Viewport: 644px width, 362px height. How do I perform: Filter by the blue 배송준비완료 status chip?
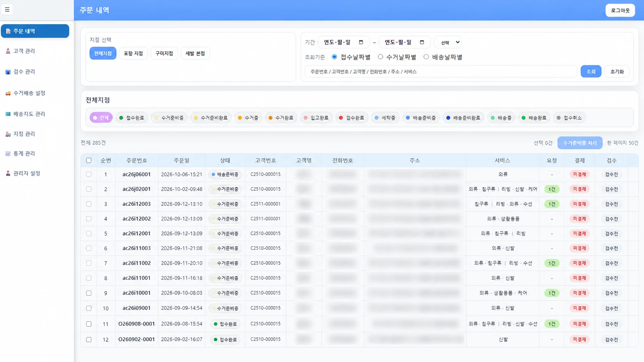click(x=463, y=118)
